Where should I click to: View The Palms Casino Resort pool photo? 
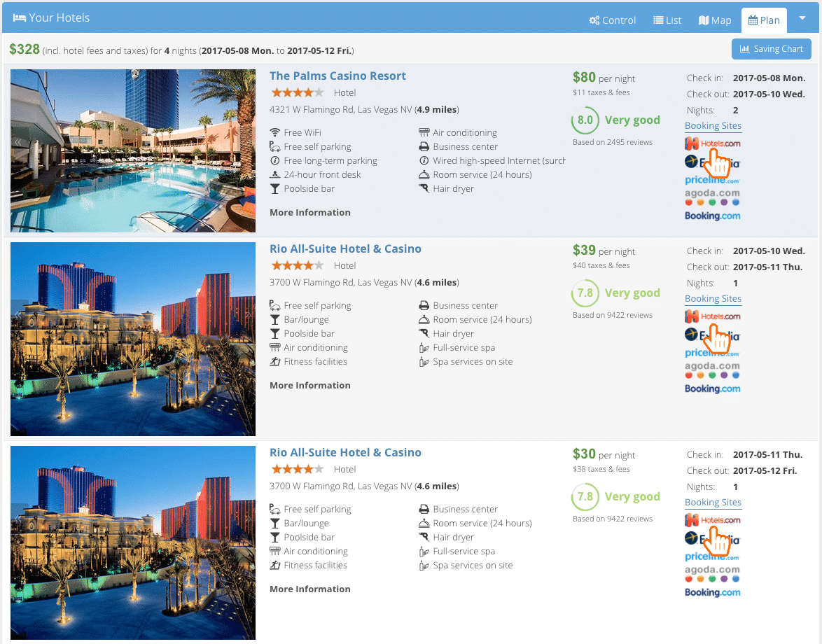133,151
